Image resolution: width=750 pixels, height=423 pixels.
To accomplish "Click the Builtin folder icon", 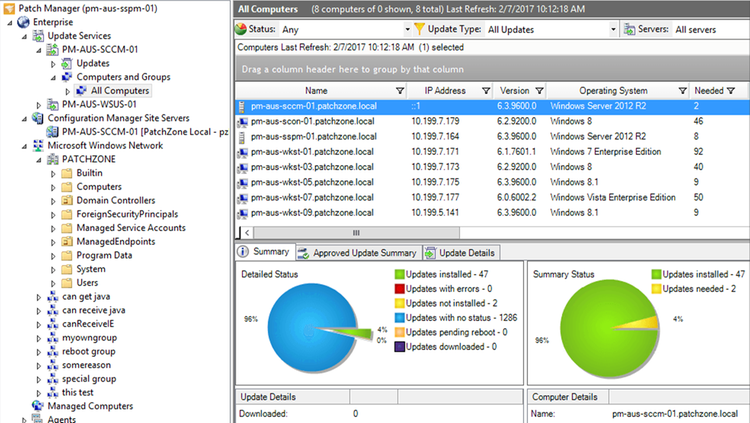I will (67, 173).
